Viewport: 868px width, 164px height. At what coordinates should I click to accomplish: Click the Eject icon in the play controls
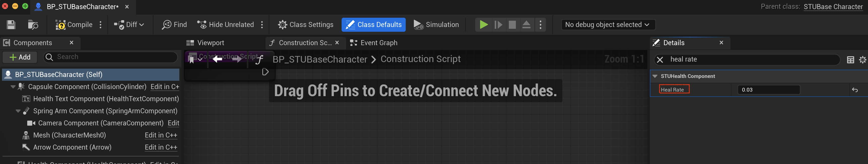point(526,25)
